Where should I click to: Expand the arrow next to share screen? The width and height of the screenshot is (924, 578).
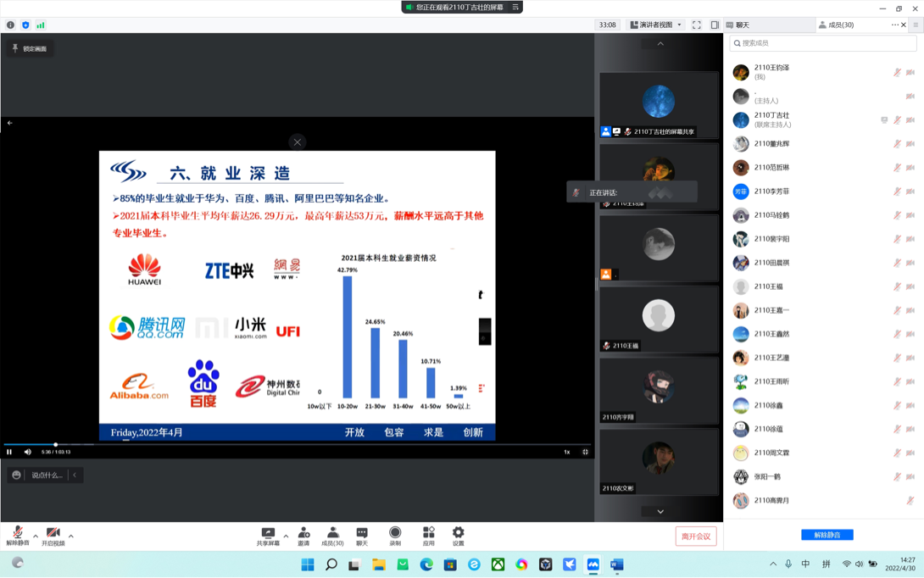(x=286, y=536)
